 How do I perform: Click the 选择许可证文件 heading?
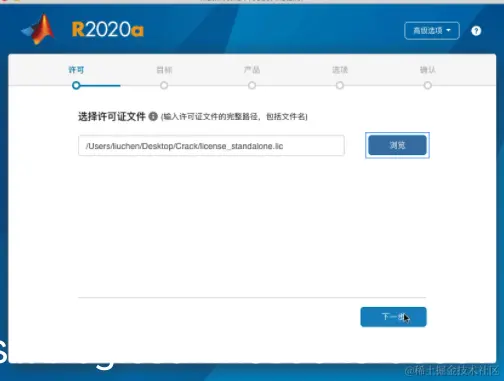pos(112,116)
